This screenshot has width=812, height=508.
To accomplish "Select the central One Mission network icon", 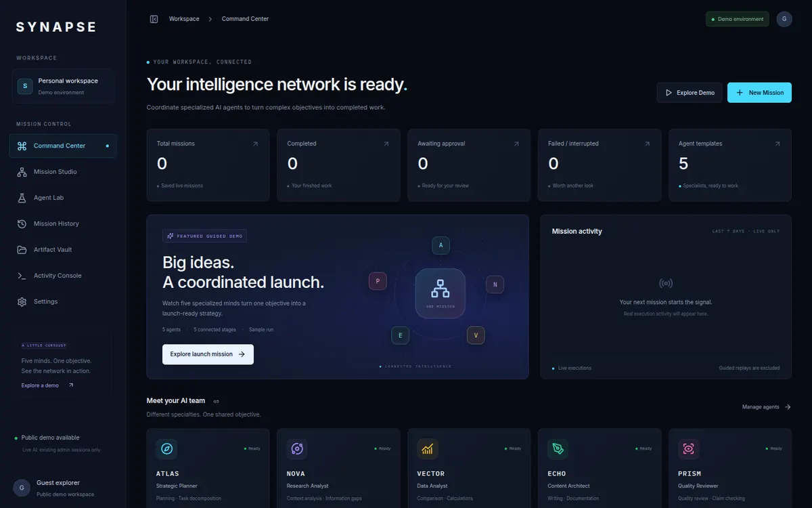I will 441,293.
